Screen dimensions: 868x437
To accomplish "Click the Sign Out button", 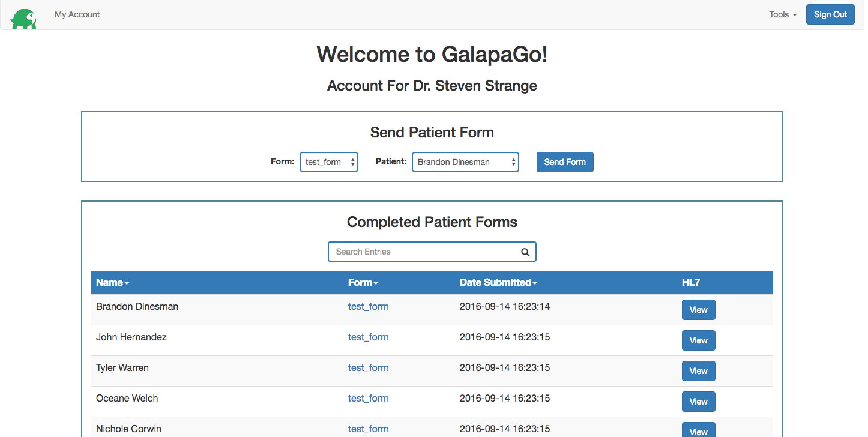I will point(830,14).
